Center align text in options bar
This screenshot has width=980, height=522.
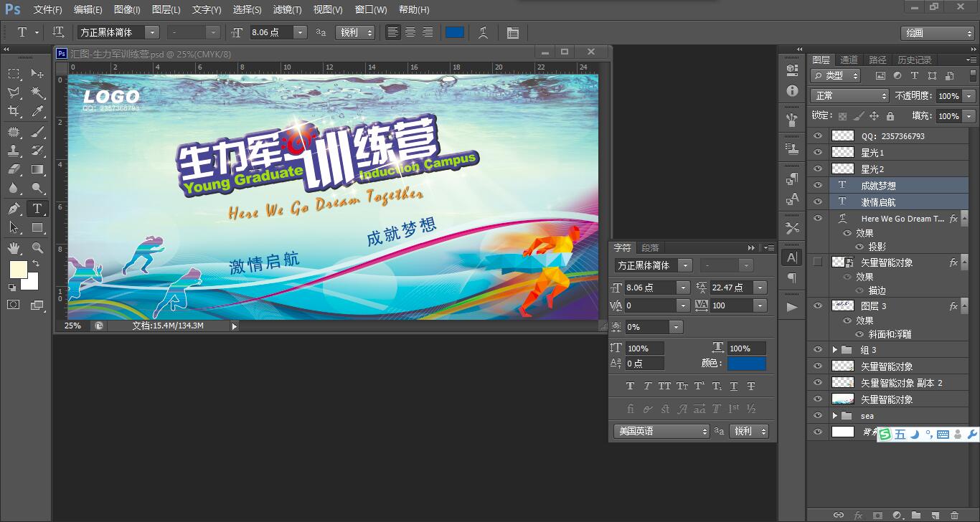tap(410, 32)
